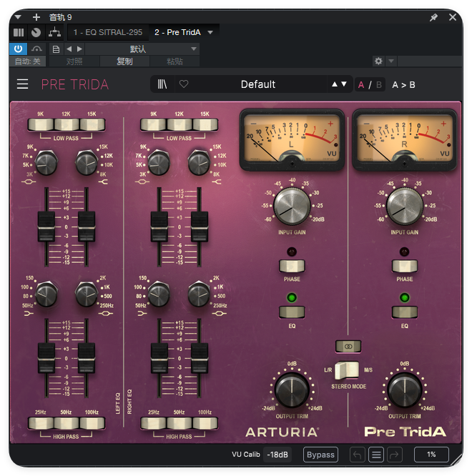
Task: Click the left VU meter
Action: pos(292,139)
